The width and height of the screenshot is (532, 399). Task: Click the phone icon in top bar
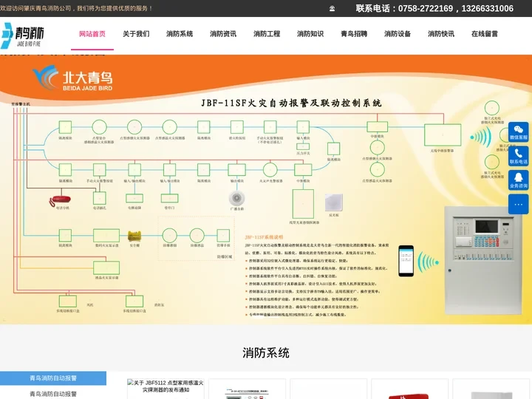332,9
